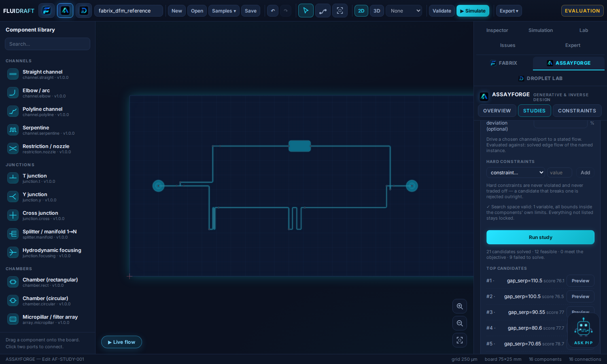Click the Save button
Screen dimensions: 607x364
click(250, 11)
